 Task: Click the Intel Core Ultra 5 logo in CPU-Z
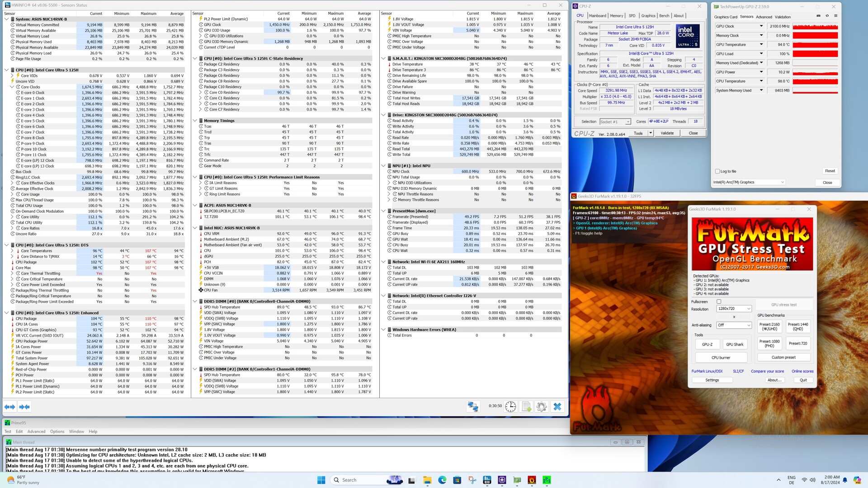[688, 36]
